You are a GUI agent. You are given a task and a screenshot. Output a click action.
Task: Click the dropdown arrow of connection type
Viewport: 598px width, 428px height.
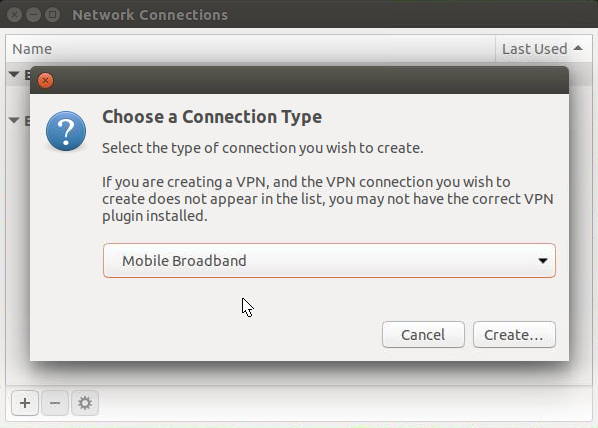[542, 261]
